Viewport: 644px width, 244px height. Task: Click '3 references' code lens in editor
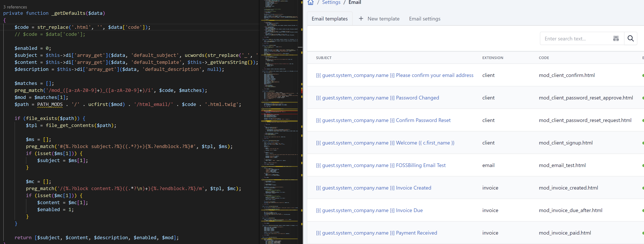15,7
